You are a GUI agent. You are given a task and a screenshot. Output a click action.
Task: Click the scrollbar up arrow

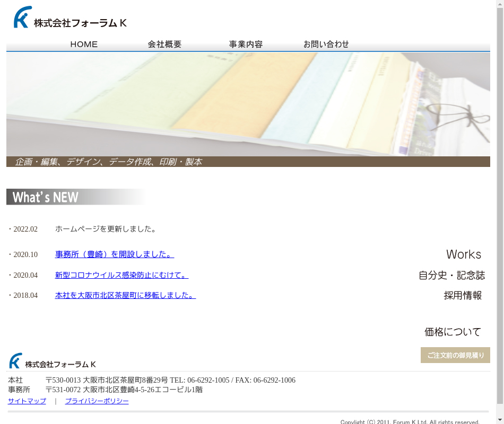pos(500,4)
